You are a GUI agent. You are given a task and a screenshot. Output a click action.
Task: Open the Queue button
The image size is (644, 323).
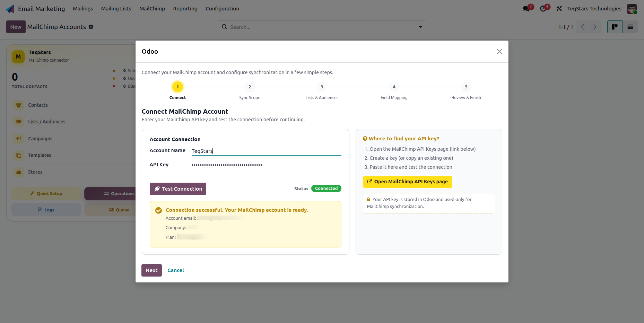coord(110,210)
